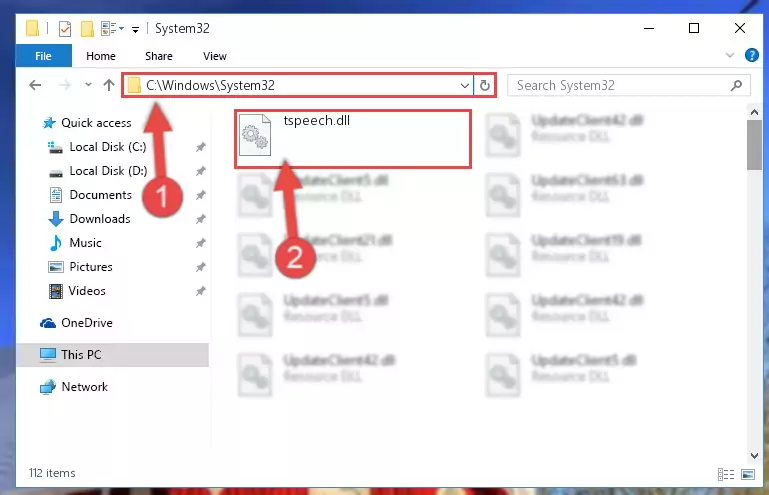Viewport: 769px width, 495px height.
Task: Open Music in navigation pane
Action: (85, 243)
